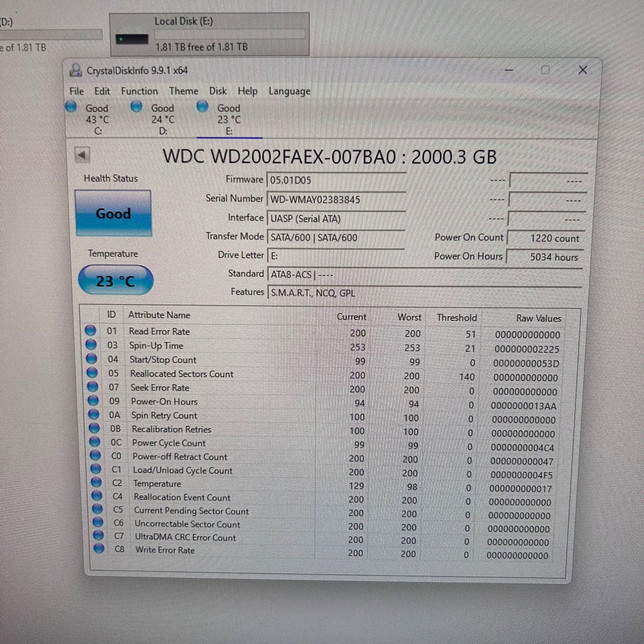Click the status orb of Recalibration Retries
The image size is (644, 644).
[x=94, y=428]
